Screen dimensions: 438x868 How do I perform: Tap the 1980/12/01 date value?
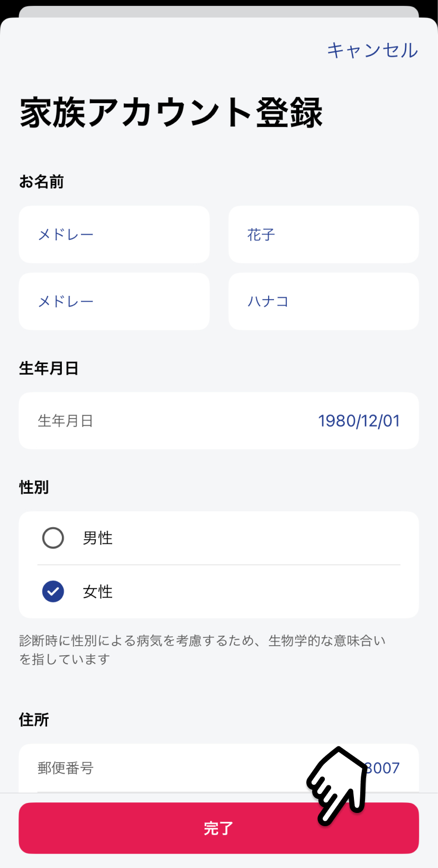[359, 421]
